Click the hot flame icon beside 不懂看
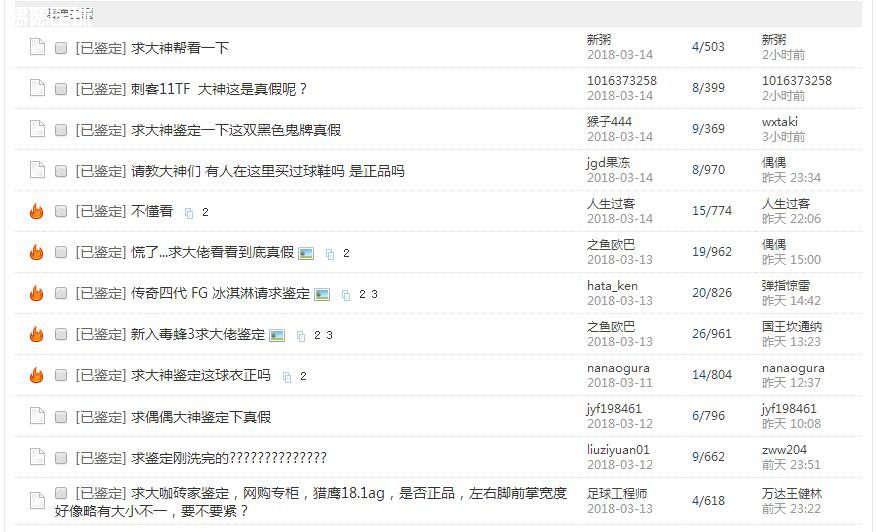876x532 pixels. [37, 211]
